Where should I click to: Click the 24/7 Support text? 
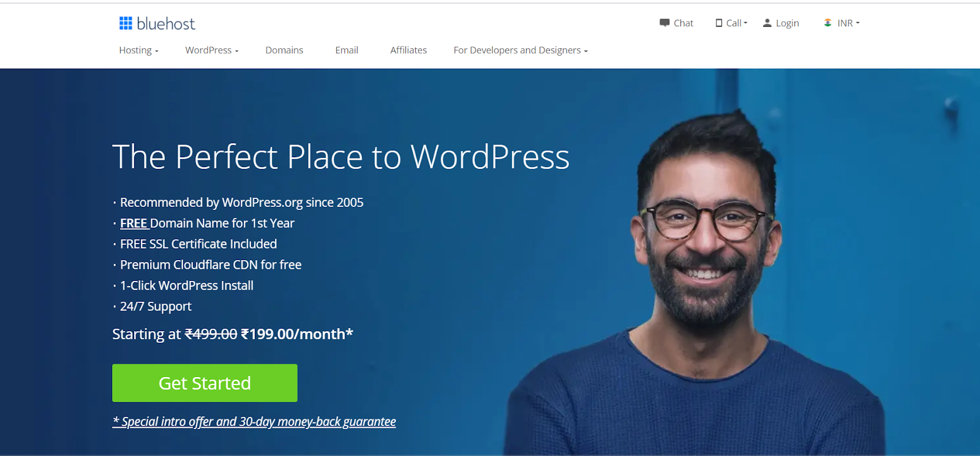pos(156,307)
